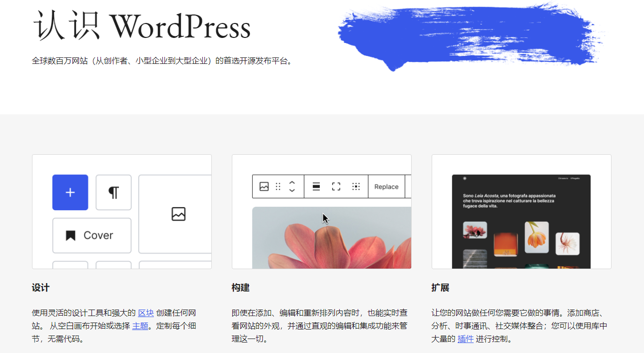Screen dimensions: 644x353
Task: Click the 设计 heading
Action: pyautogui.click(x=40, y=288)
